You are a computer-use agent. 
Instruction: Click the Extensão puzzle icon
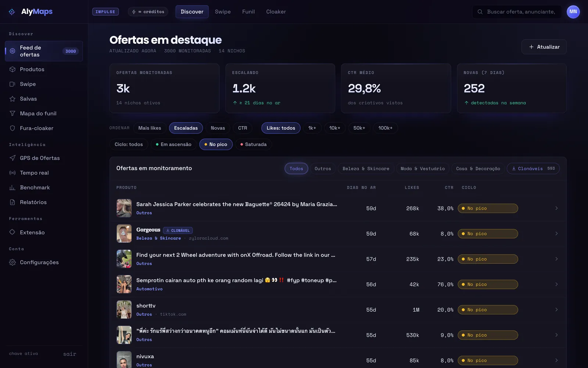click(x=12, y=232)
